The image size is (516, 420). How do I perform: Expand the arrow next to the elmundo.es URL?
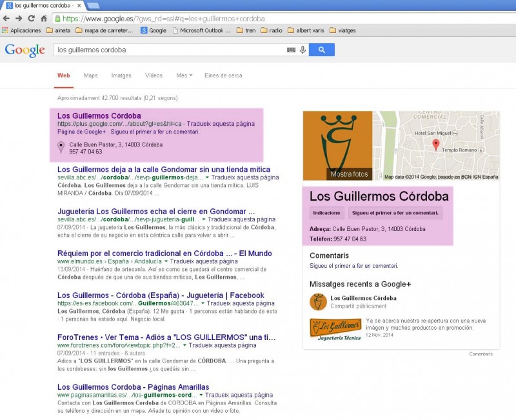166,261
